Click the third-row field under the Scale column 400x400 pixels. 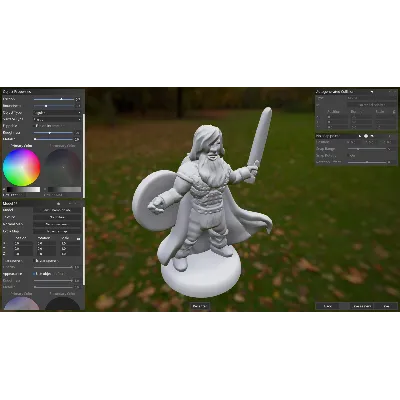[70, 254]
